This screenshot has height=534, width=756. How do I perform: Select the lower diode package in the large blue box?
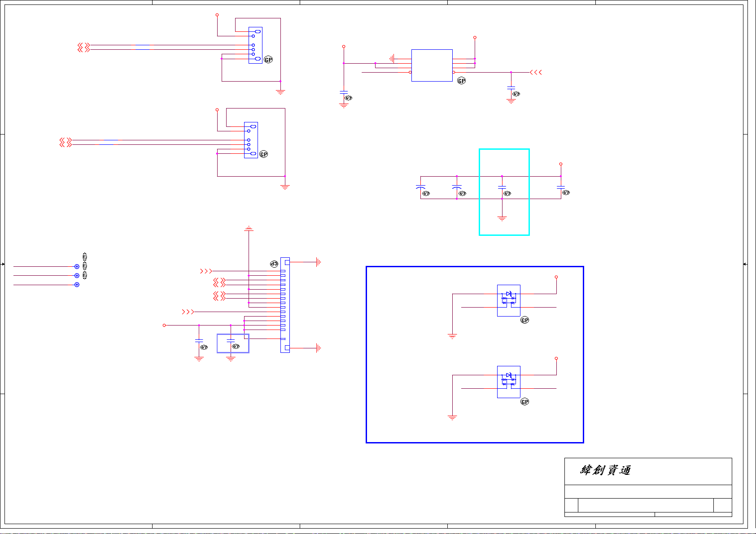point(509,382)
